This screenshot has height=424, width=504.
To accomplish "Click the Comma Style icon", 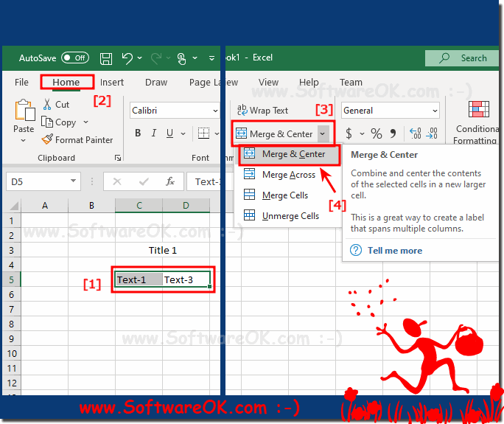I will pos(393,133).
